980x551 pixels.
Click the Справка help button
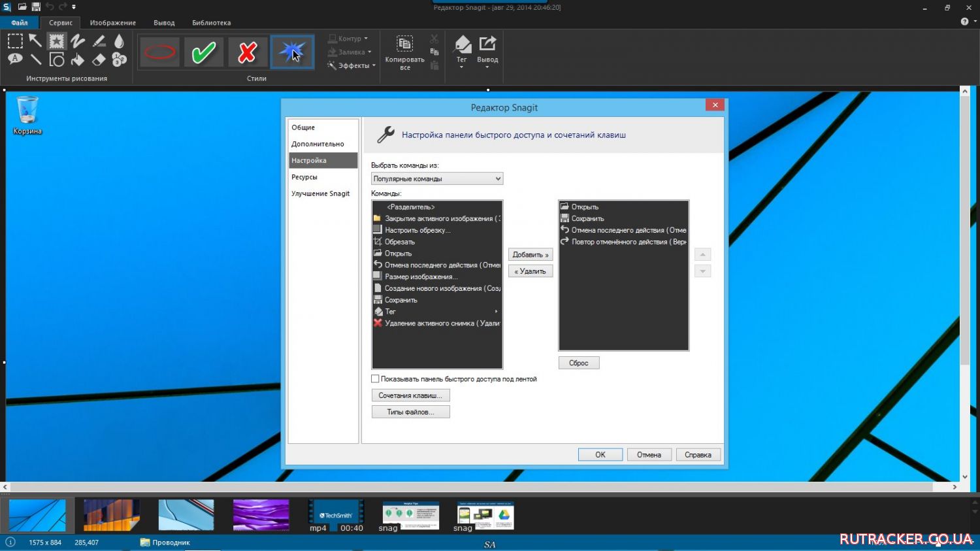[x=698, y=454]
